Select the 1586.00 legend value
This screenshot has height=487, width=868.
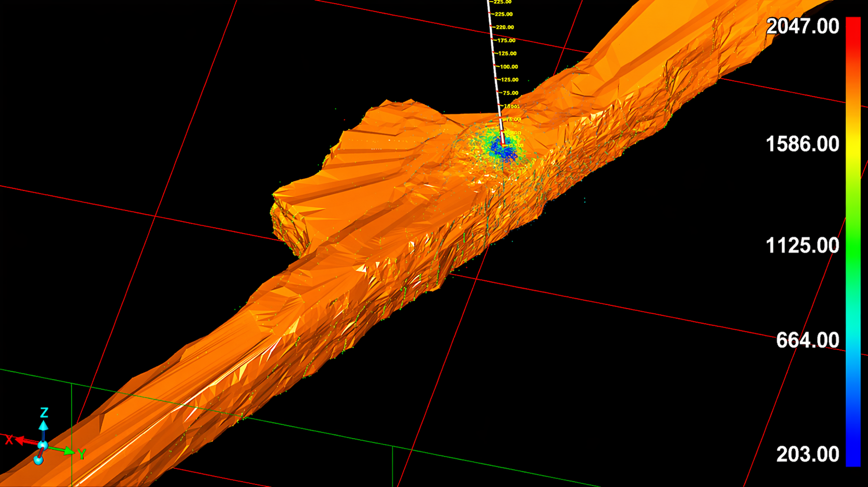pos(802,144)
